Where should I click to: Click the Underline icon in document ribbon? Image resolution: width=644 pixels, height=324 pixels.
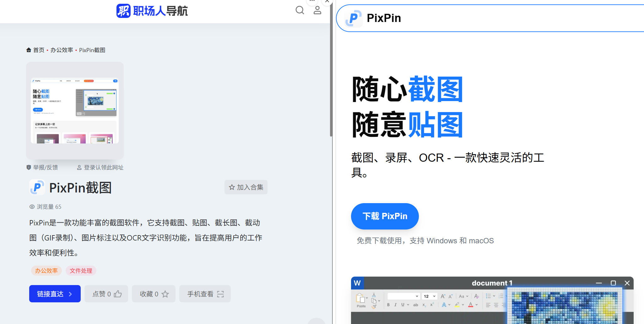403,305
